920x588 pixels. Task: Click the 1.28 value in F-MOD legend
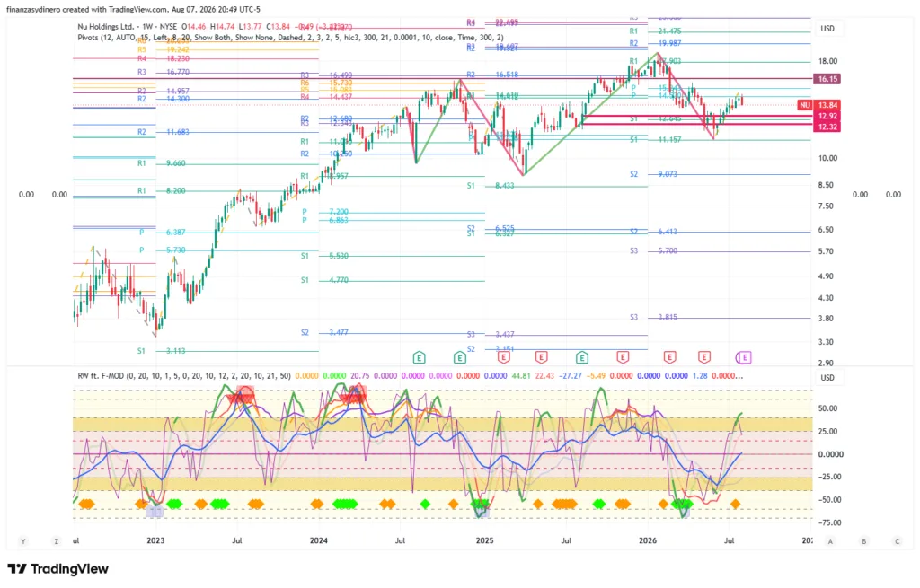(700, 376)
